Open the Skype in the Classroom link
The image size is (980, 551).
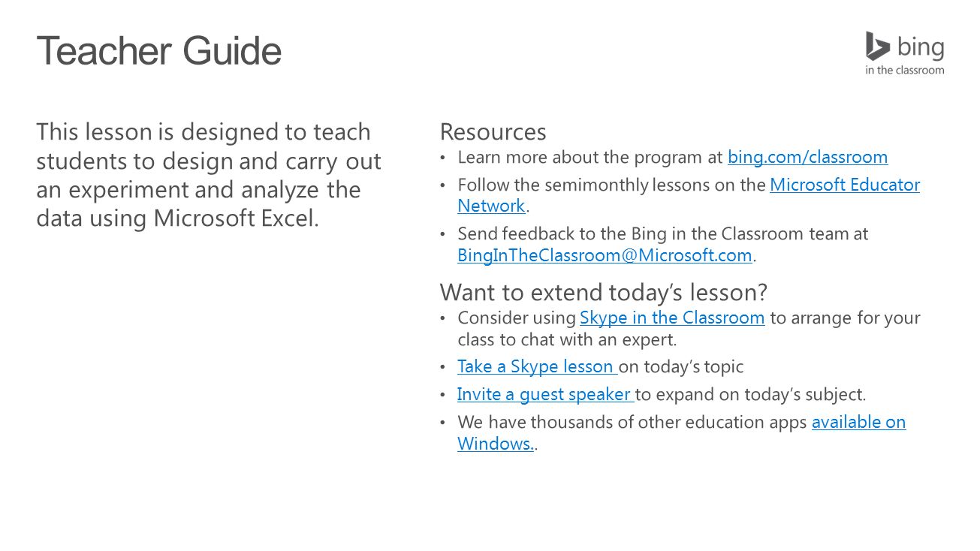pyautogui.click(x=672, y=318)
